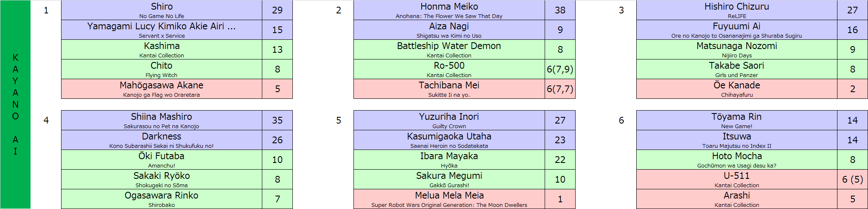Select the U-511 Kantai Collection entry
Image resolution: width=868 pixels, height=209 pixels.
[x=737, y=179]
